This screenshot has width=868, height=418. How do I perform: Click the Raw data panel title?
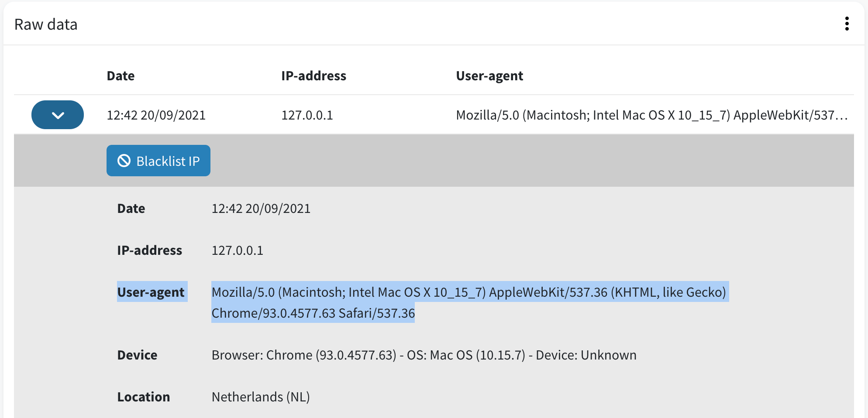pos(46,24)
